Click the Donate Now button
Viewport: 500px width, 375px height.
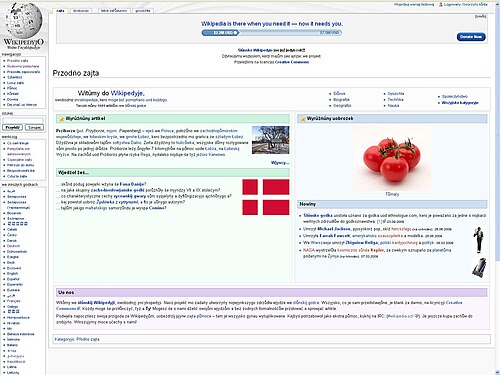[x=471, y=37]
